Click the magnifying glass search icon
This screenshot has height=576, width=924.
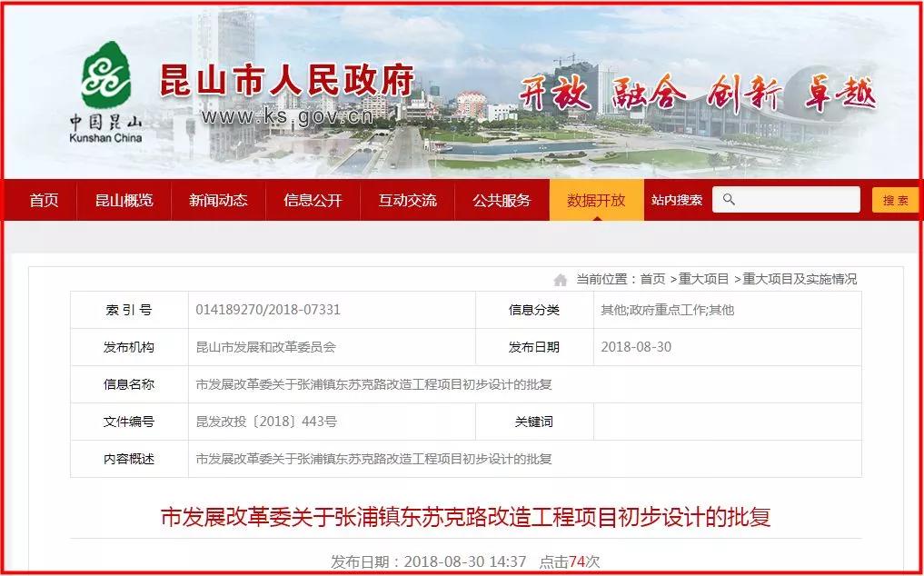pyautogui.click(x=730, y=199)
